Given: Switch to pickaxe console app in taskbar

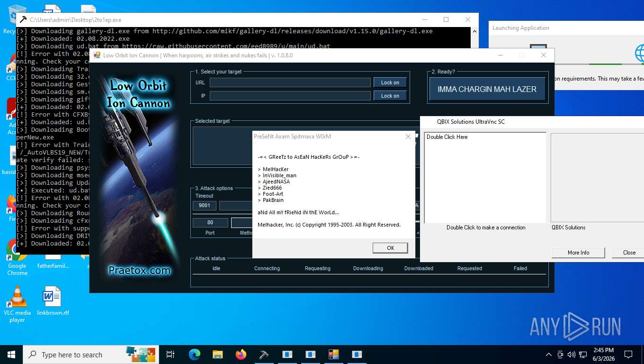Looking at the screenshot, I should [264, 355].
